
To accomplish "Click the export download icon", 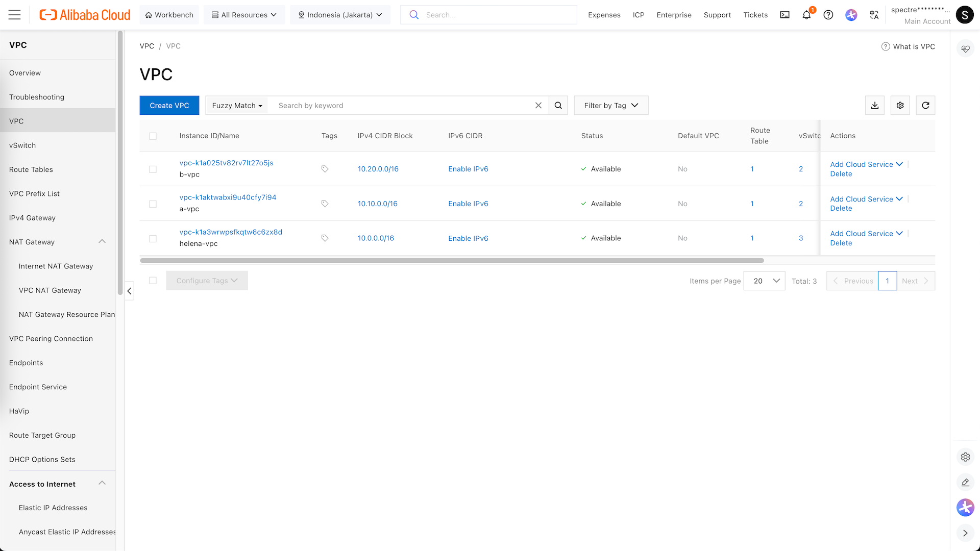I will (874, 106).
